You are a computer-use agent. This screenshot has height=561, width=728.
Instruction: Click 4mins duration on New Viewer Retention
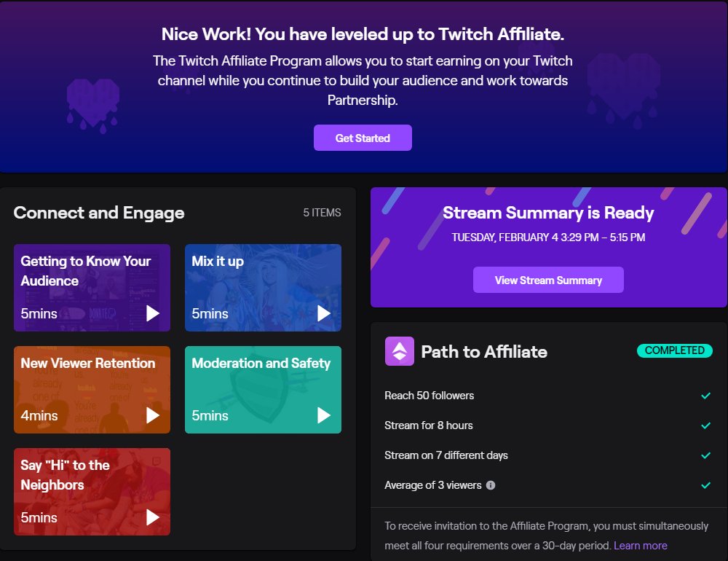click(x=39, y=415)
